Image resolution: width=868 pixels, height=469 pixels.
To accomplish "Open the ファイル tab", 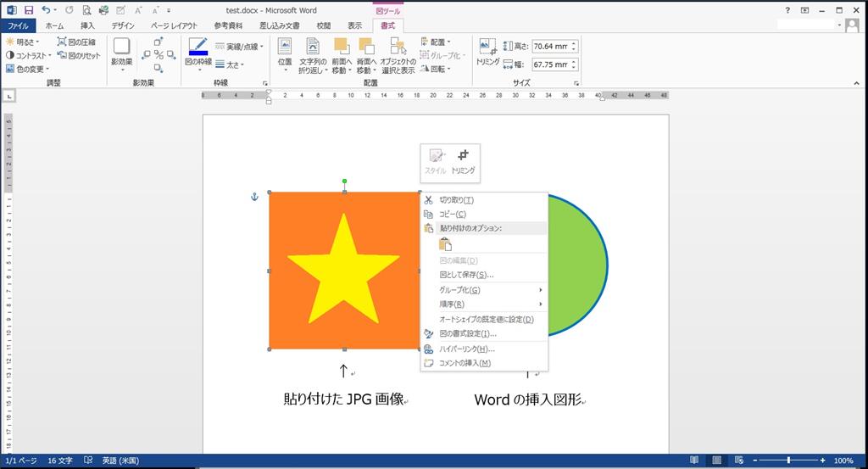I will pyautogui.click(x=18, y=25).
